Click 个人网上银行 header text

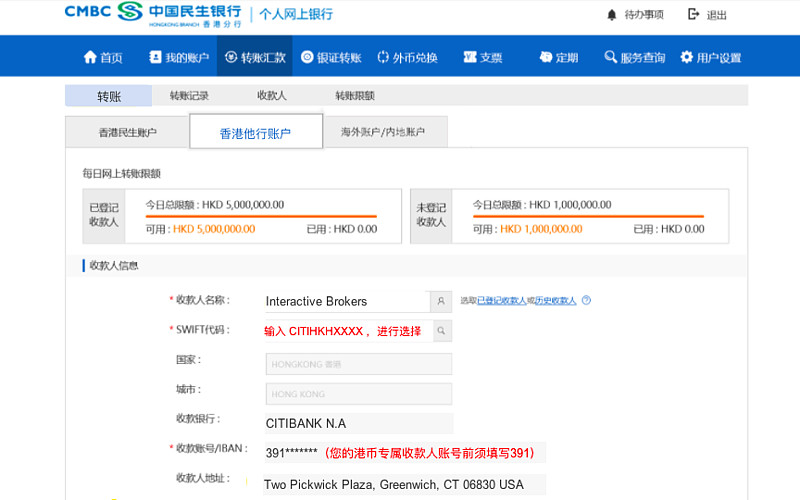pos(296,14)
